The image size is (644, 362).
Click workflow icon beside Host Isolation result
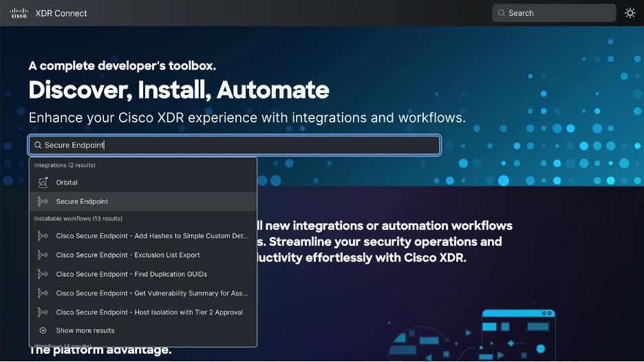(43, 312)
